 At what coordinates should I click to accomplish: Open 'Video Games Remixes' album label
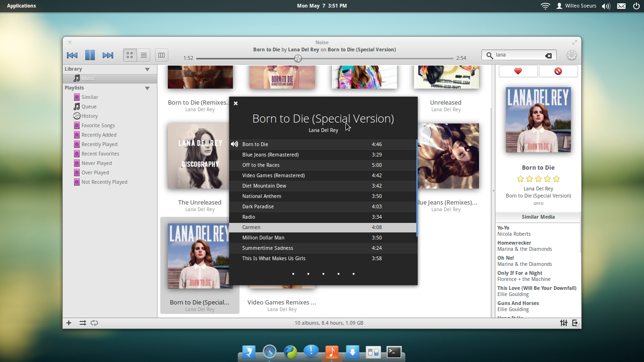coord(282,303)
